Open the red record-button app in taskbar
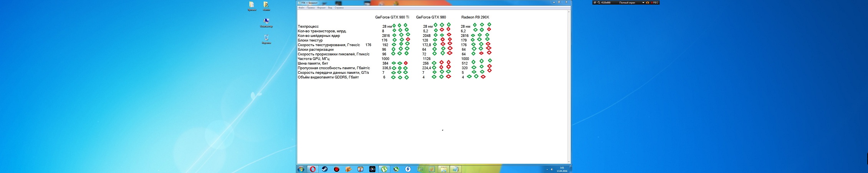868x173 pixels. [336, 169]
